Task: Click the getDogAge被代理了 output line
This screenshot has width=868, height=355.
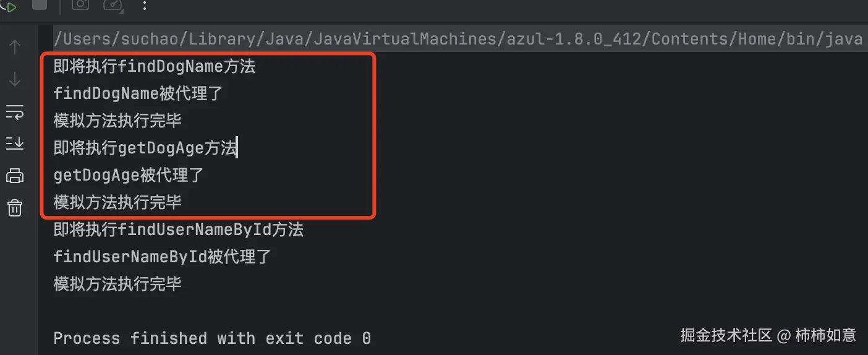Action: (129, 176)
